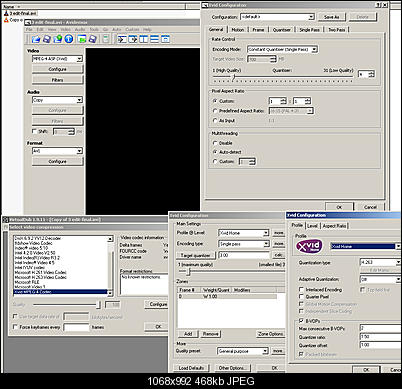Select the Custom pixel aspect ratio radio

[215, 101]
